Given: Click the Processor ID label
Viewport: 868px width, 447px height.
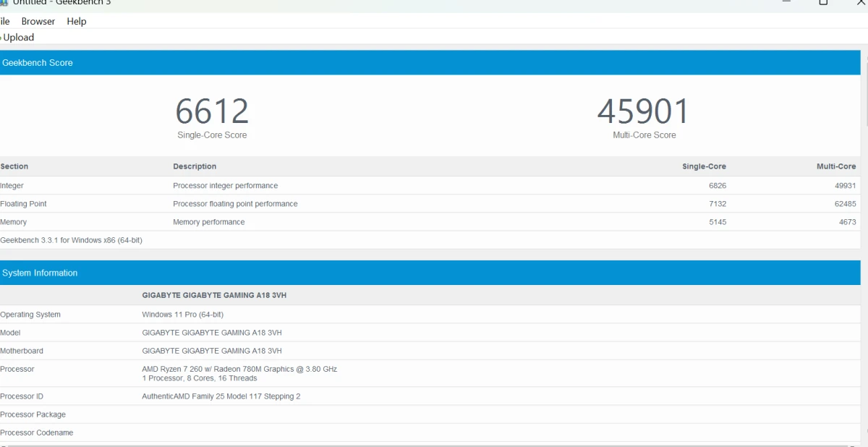Looking at the screenshot, I should [22, 396].
